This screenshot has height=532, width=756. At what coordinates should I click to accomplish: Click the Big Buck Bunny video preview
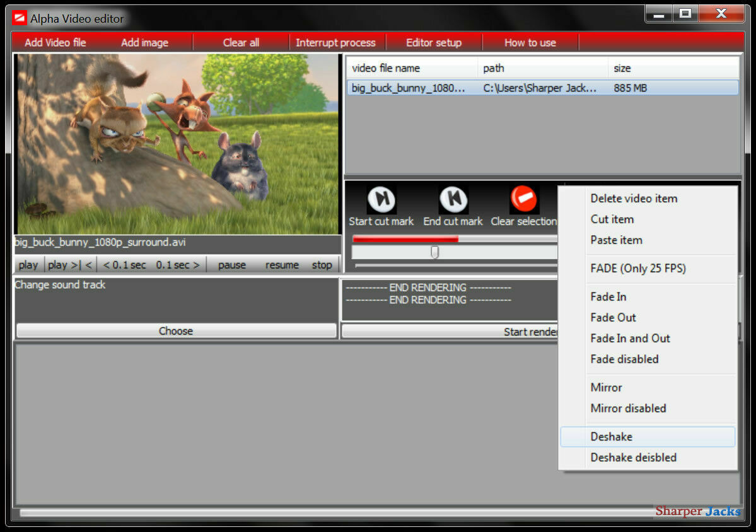coord(177,144)
